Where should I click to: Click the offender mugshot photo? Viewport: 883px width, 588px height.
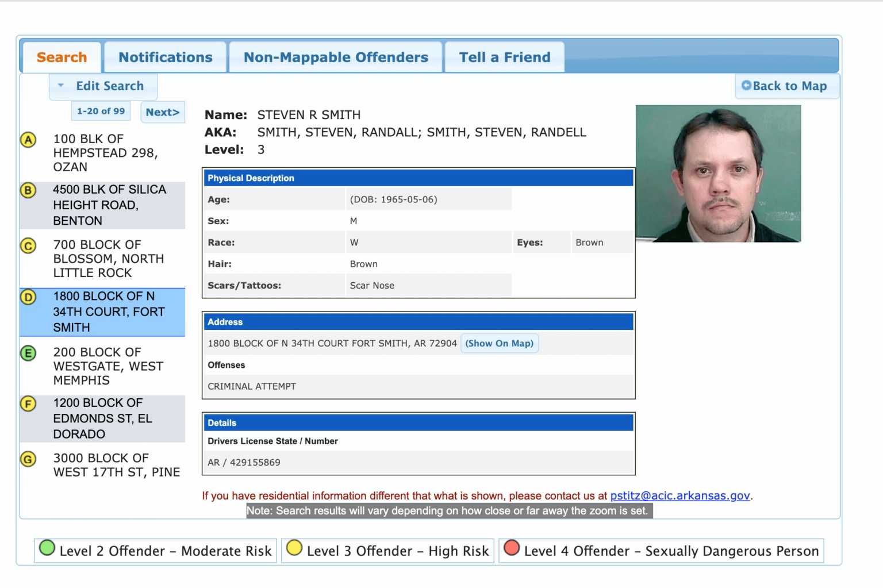pos(718,174)
